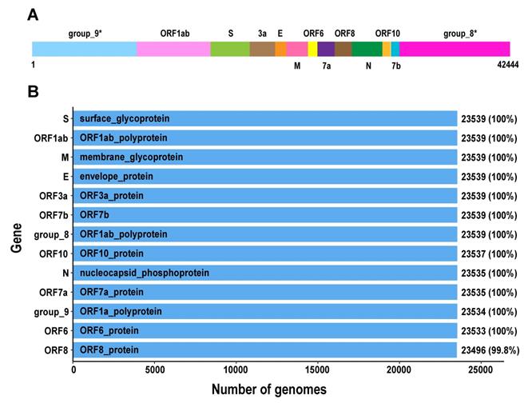Select the pink ORF1ab segment in the genome map

click(173, 49)
